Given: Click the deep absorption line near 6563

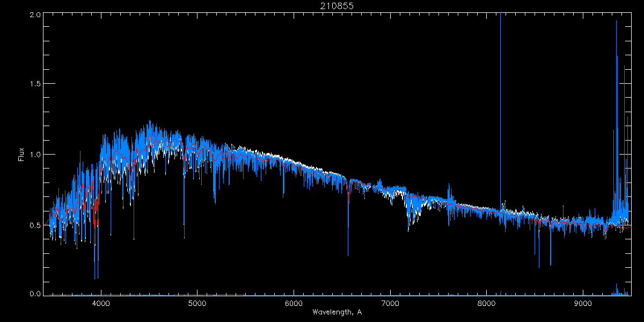Looking at the screenshot, I should tap(348, 220).
